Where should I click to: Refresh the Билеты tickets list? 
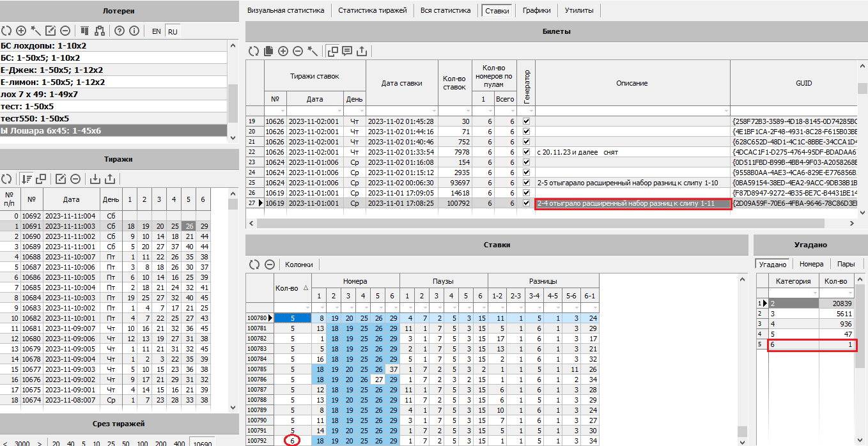coord(254,51)
